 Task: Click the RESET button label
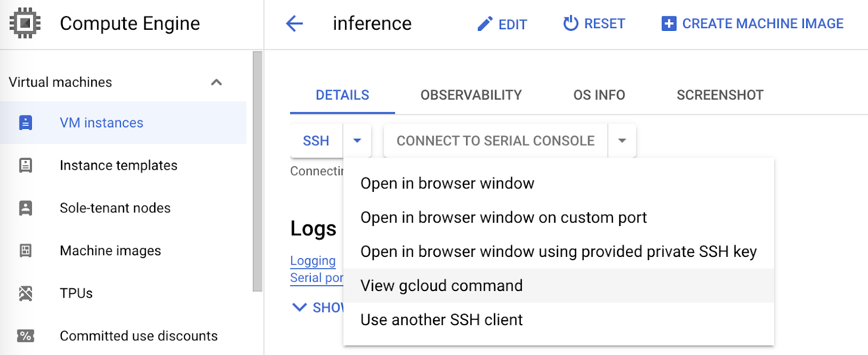604,24
